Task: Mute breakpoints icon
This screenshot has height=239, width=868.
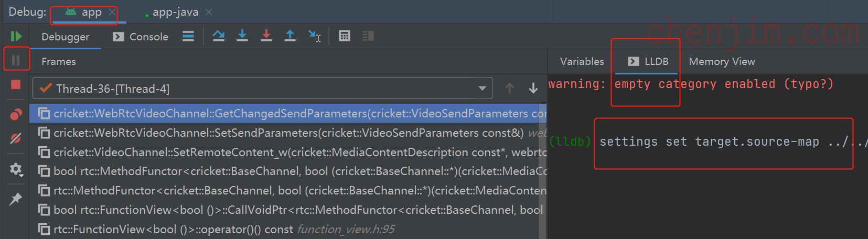Action: (x=16, y=138)
